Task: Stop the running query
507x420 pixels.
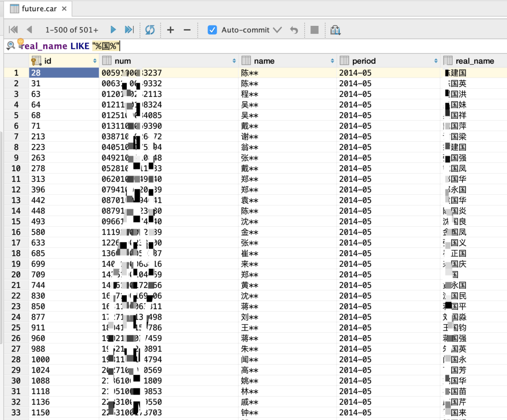Action: click(x=314, y=30)
